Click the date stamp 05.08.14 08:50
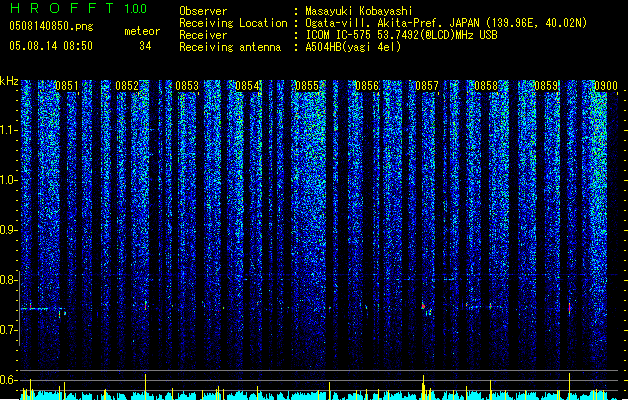This screenshot has height=400, width=629. click(51, 46)
